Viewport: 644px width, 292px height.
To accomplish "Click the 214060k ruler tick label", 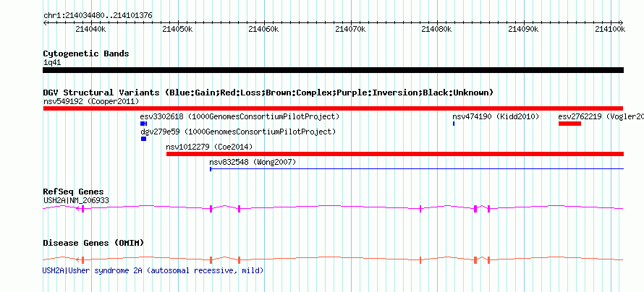I will click(x=263, y=29).
